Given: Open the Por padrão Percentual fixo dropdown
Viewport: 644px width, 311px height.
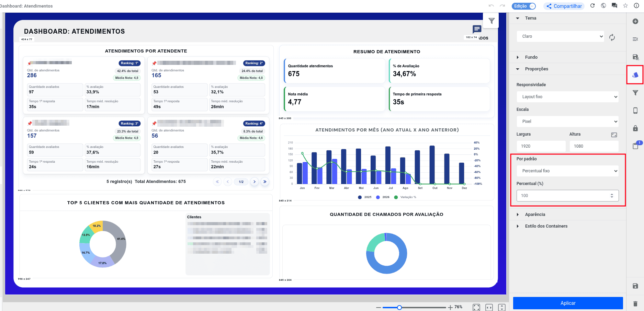Looking at the screenshot, I should [568, 171].
